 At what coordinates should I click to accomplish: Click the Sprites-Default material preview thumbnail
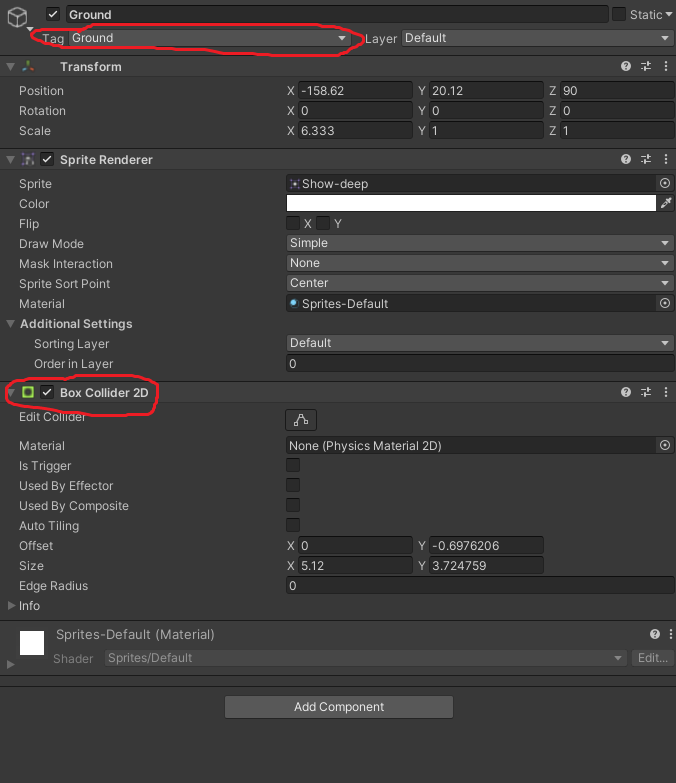(x=32, y=643)
